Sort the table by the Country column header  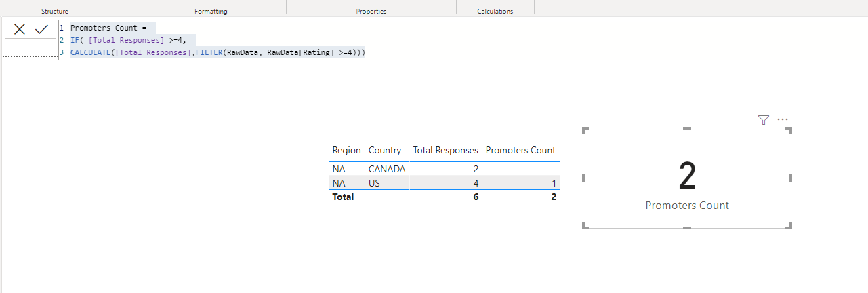click(385, 151)
